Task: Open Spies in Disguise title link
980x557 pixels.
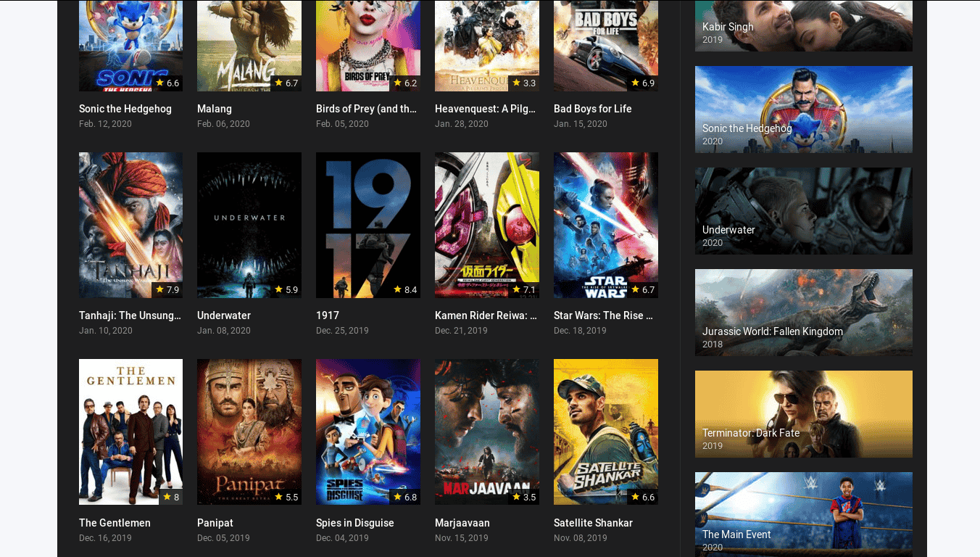Action: [x=355, y=523]
